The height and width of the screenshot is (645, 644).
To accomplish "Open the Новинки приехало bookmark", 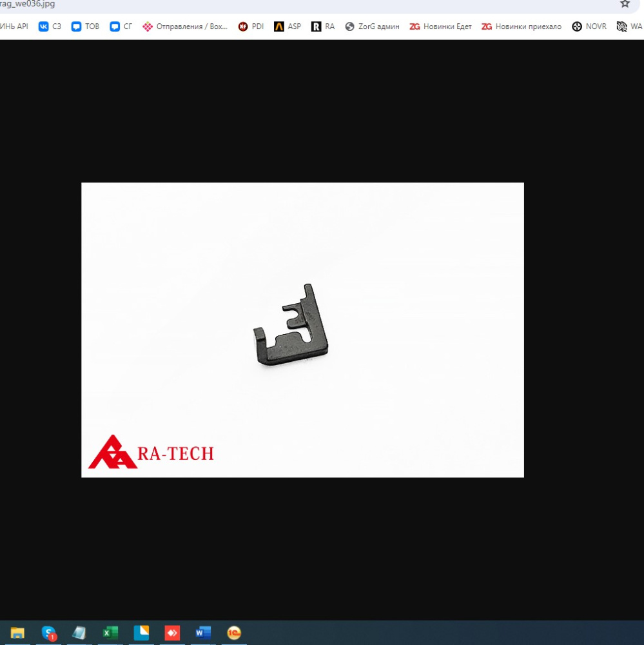I will [522, 26].
